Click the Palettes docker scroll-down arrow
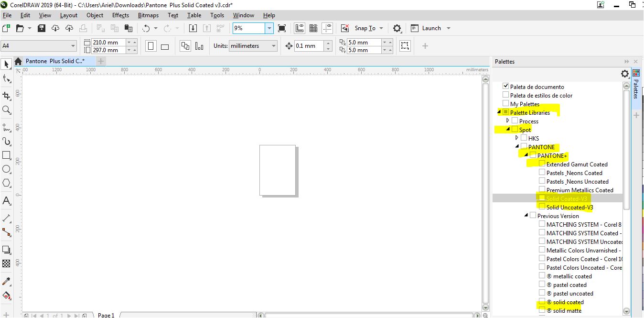This screenshot has width=644, height=318. [x=626, y=311]
